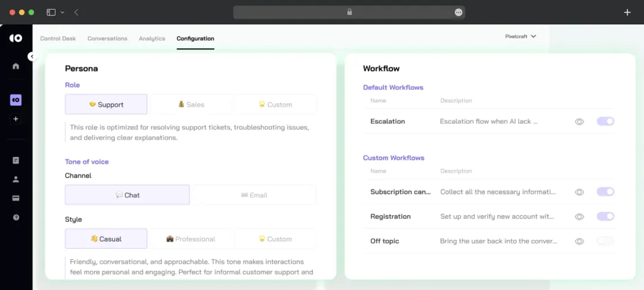Image resolution: width=644 pixels, height=290 pixels.
Task: View the Subscription cancellation workflow eye icon
Action: [579, 192]
